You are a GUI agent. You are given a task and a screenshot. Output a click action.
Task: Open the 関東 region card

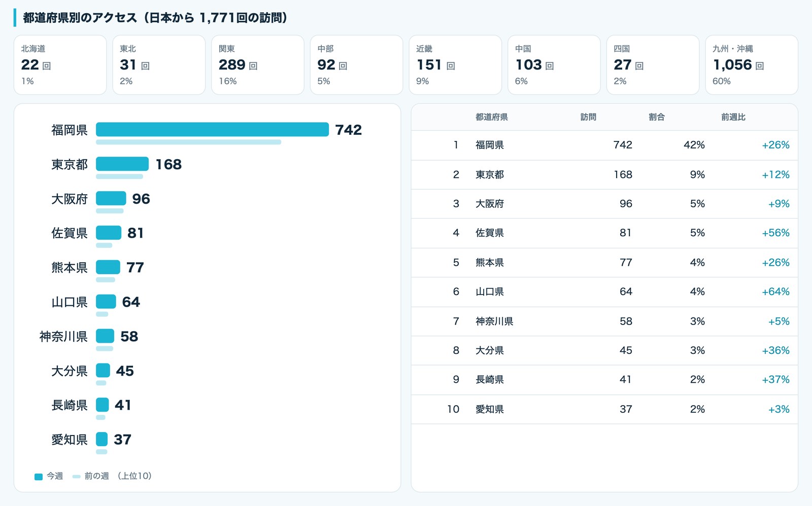pos(258,65)
